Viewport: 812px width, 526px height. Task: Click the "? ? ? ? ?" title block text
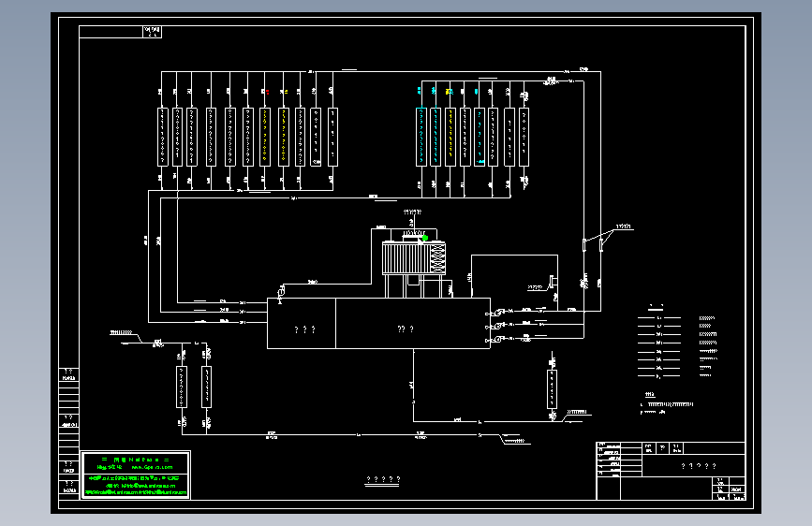(699, 466)
